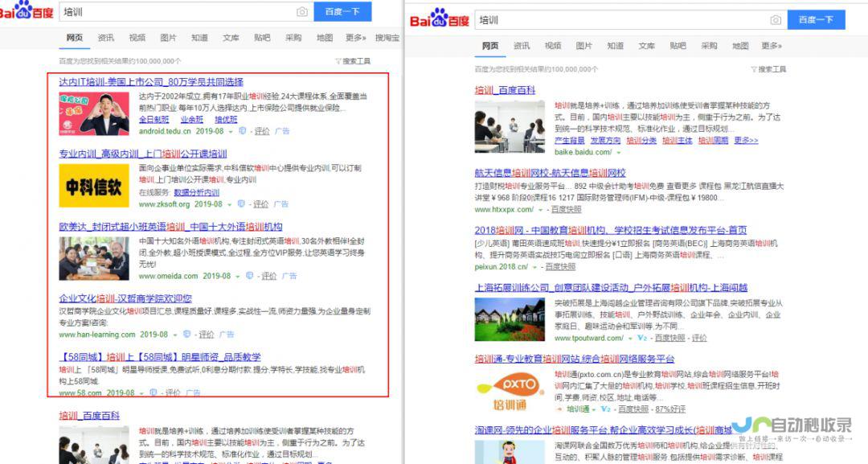Click 评价 next to android.tedu.cn
868x464 pixels.
(x=262, y=131)
